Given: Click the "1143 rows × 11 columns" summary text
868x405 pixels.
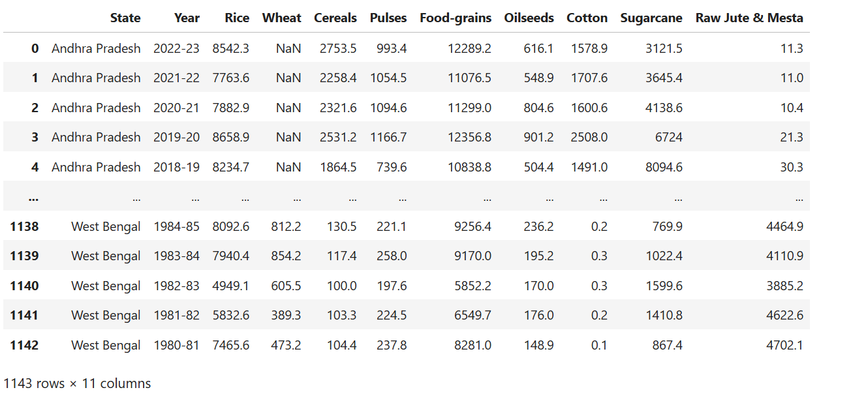Looking at the screenshot, I should (x=77, y=383).
